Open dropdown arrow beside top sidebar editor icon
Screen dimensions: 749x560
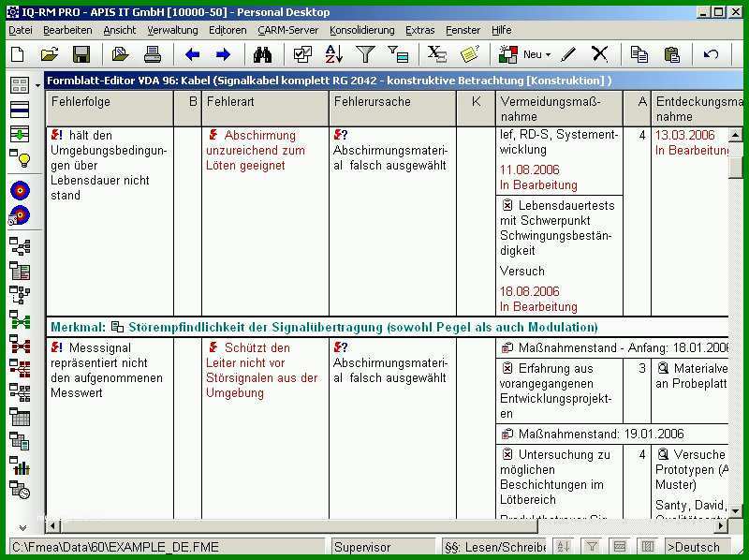(x=37, y=86)
